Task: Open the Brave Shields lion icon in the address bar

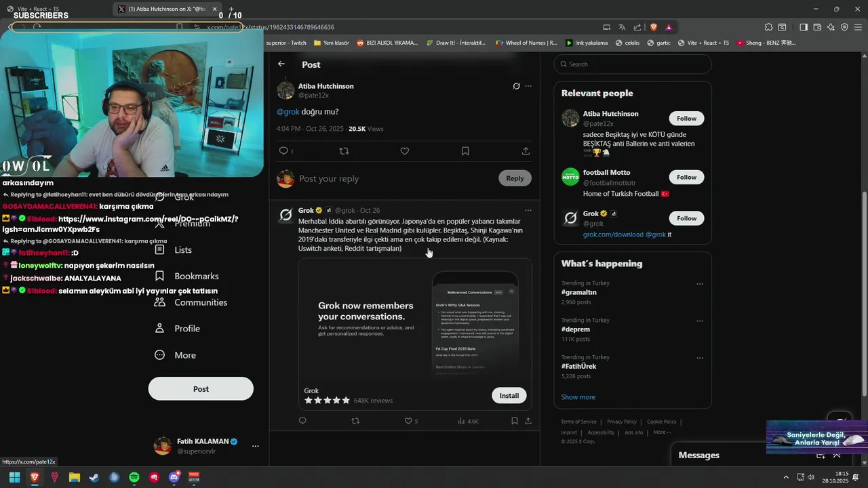Action: 654,27
